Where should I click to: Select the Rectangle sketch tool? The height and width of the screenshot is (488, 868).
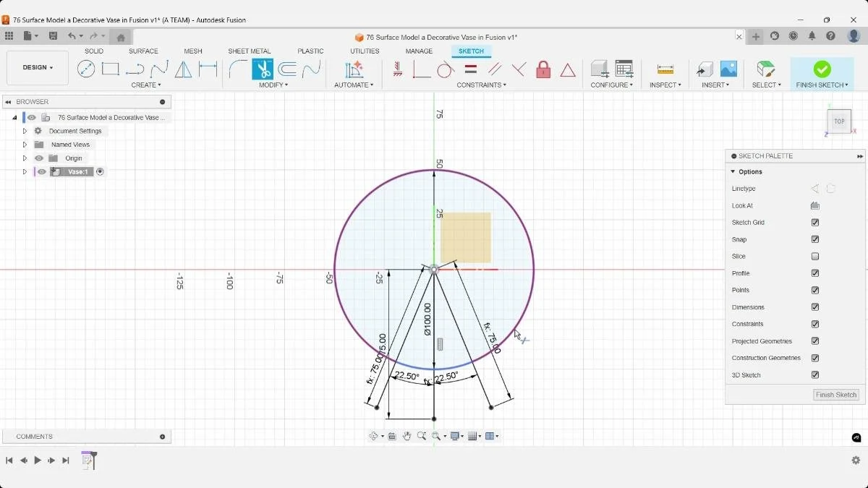111,69
